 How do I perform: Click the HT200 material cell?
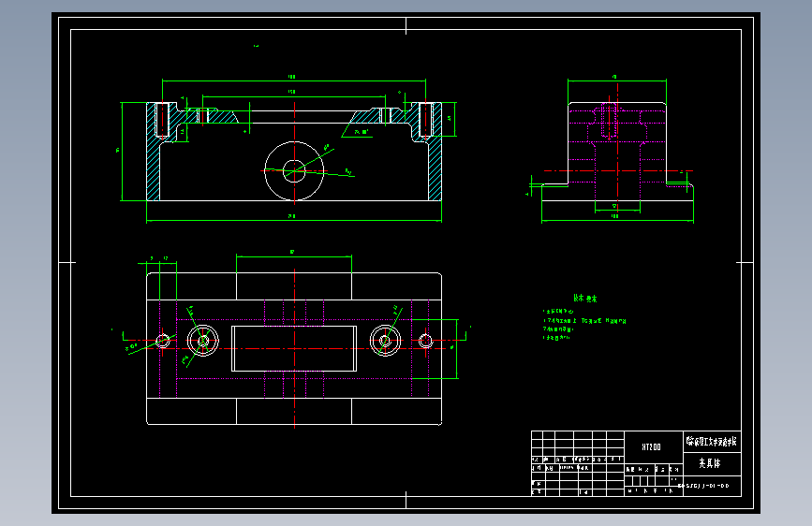coord(653,447)
